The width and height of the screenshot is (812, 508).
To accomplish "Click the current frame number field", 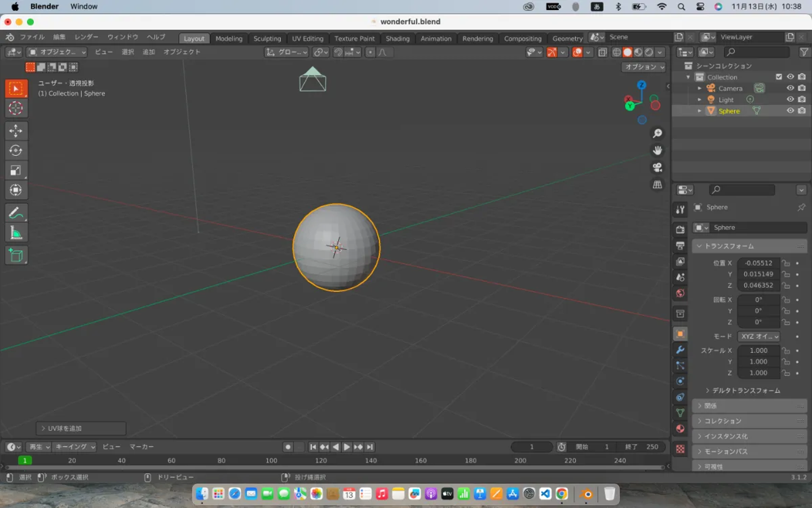I will click(x=531, y=447).
